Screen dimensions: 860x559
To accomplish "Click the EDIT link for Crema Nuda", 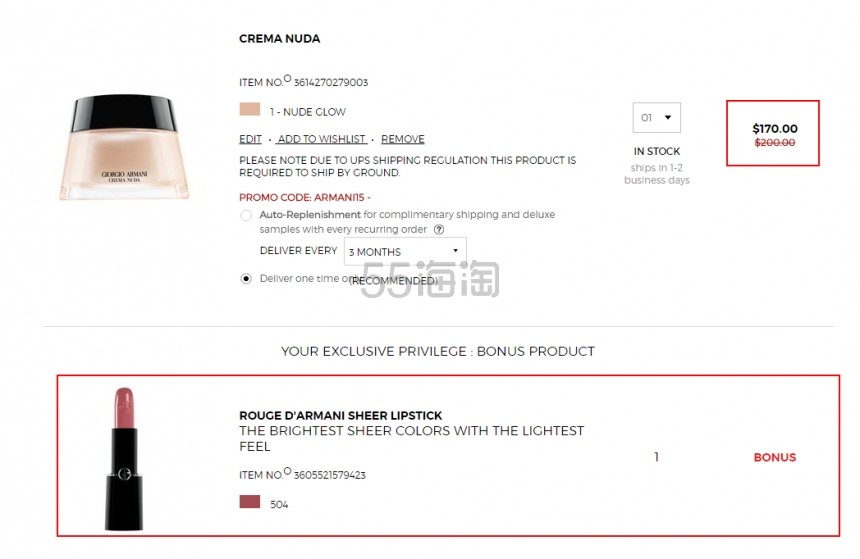I will (x=250, y=139).
